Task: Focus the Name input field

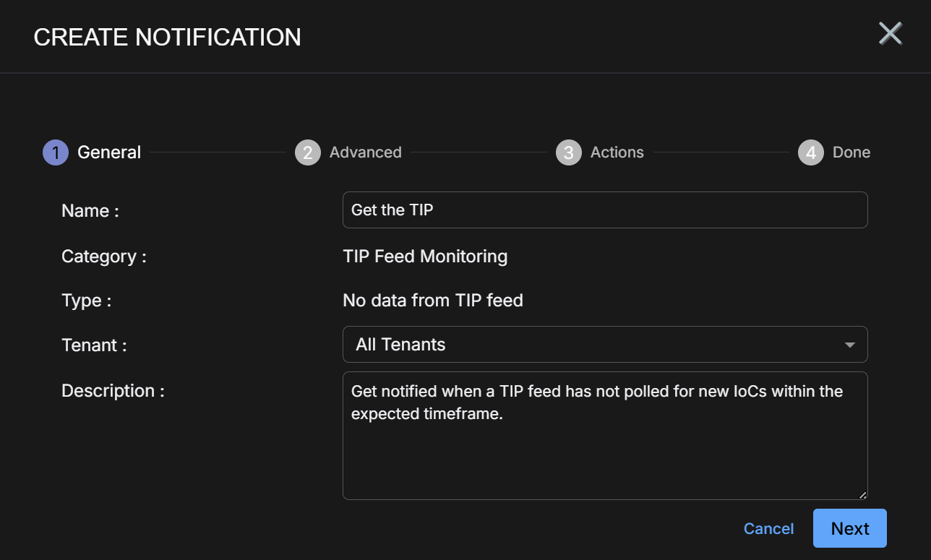Action: point(604,210)
